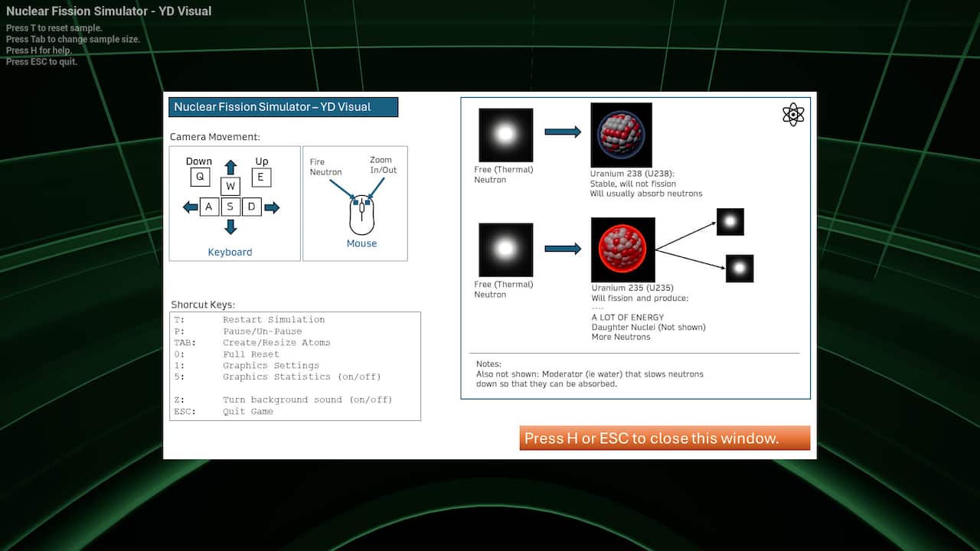Click 'Graphics Statistics (on/off)' row
Image resolution: width=980 pixels, height=551 pixels.
click(x=277, y=377)
